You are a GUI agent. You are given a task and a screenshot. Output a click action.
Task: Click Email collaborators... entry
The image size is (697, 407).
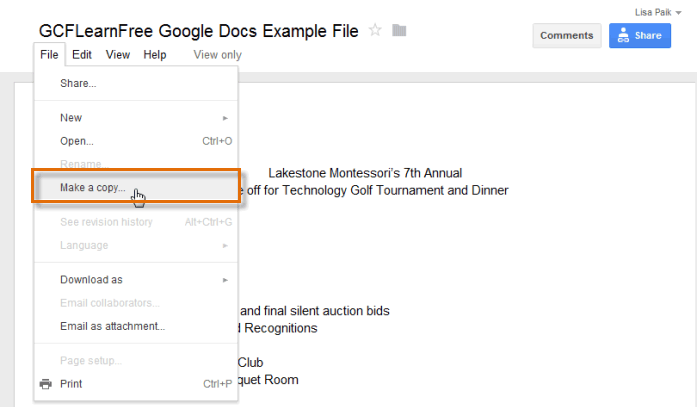136,303
